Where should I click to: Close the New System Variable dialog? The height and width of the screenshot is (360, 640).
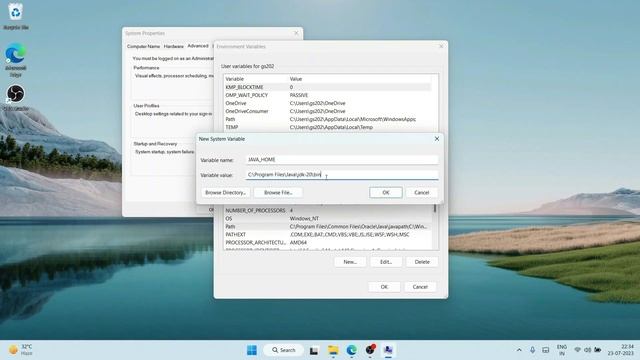[x=437, y=139]
